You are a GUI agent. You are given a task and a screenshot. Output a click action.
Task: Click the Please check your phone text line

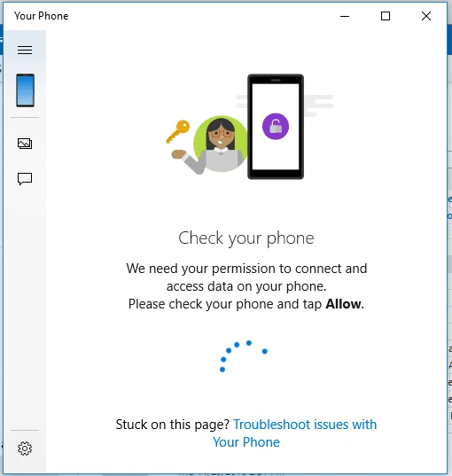[x=246, y=304]
